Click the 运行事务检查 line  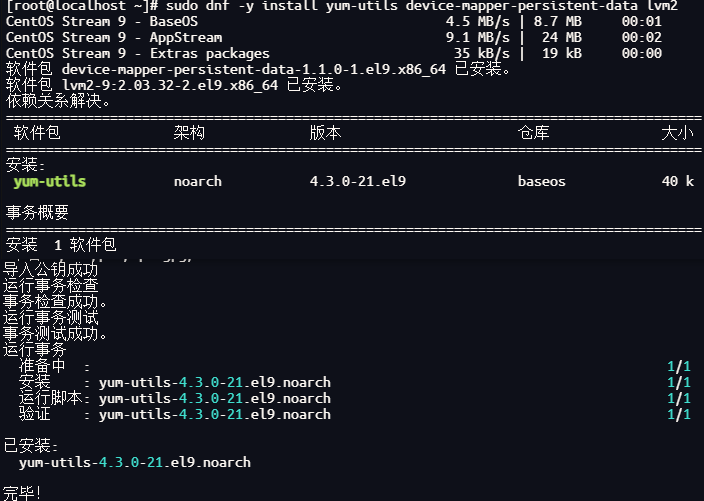tap(50, 286)
